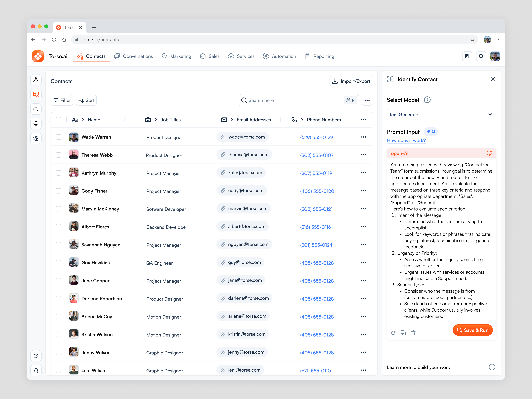Image resolution: width=532 pixels, height=399 pixels.
Task: Open the Text Generator model dropdown
Action: [441, 114]
